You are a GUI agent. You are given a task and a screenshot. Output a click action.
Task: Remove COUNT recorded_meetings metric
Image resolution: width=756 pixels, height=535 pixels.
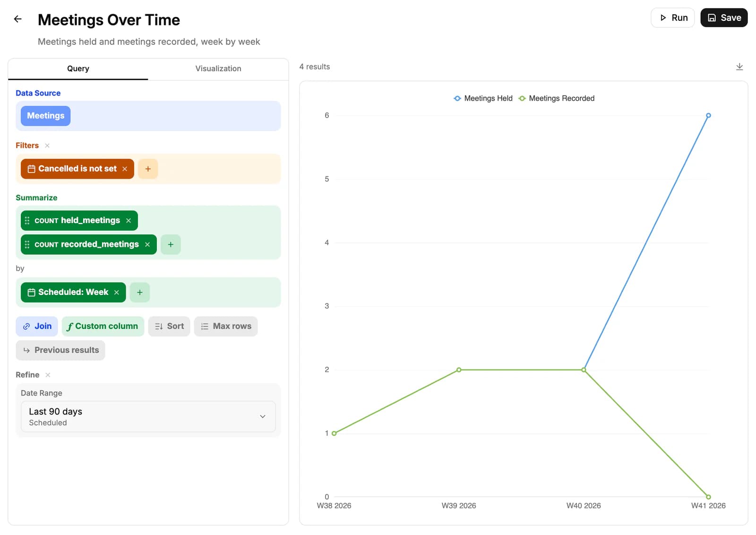[147, 244]
